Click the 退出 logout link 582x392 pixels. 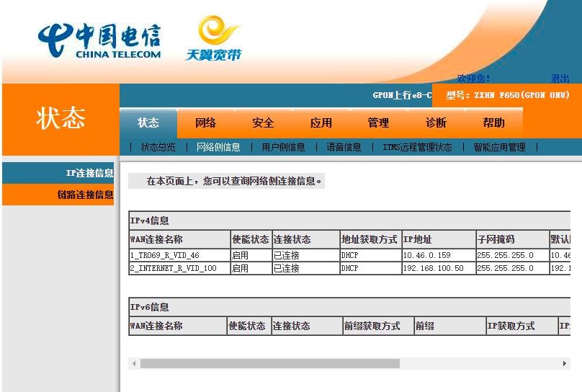(x=560, y=79)
